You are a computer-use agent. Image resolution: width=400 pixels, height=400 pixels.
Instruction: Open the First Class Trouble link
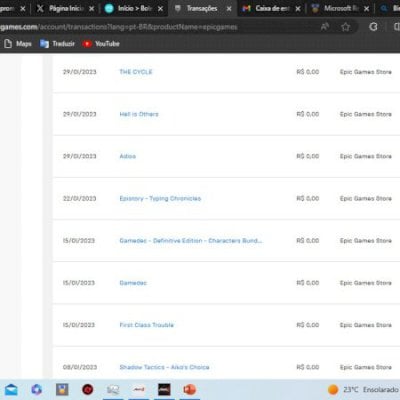click(x=147, y=325)
